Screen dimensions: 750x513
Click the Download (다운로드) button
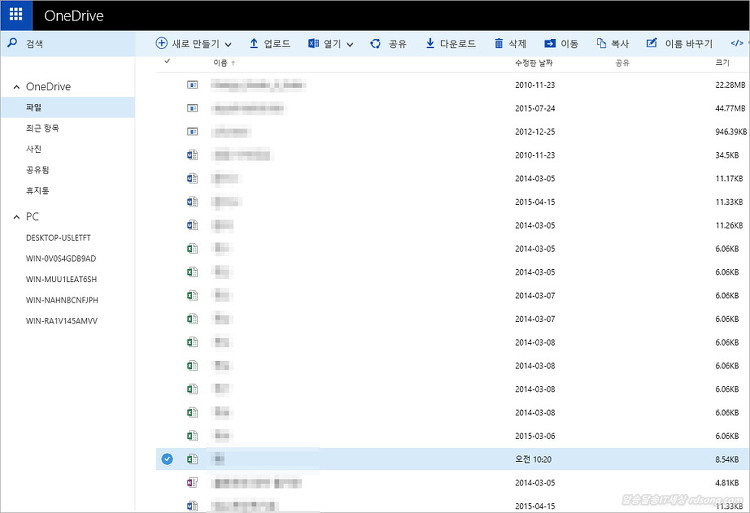coord(451,44)
